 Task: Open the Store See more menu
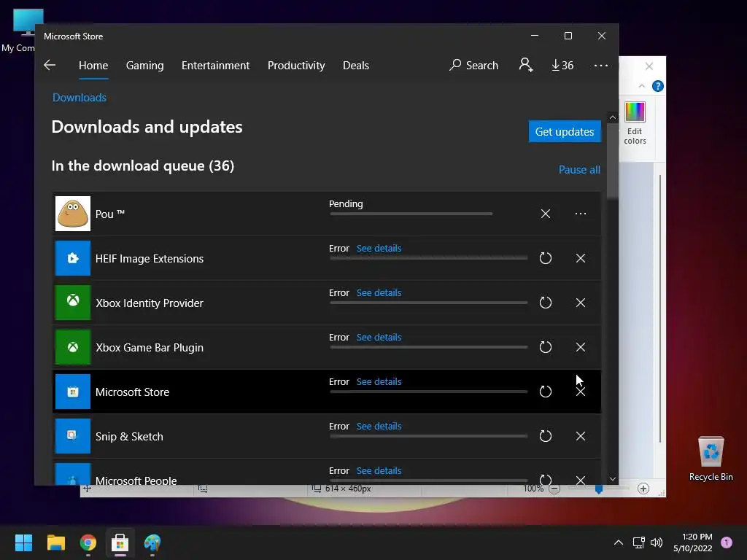tap(601, 65)
